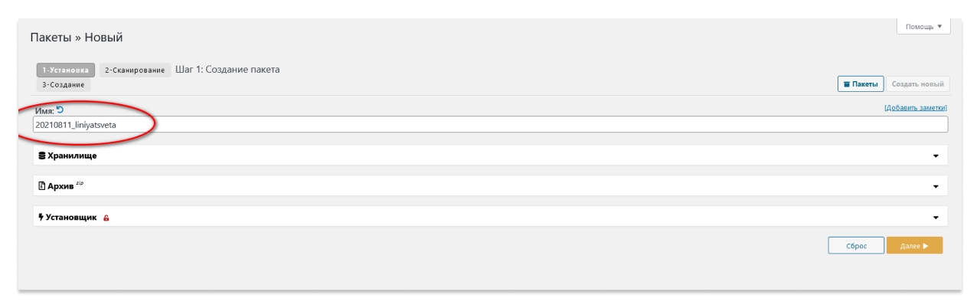Expand the Архив section arrow
This screenshot has width=980, height=308.
point(936,187)
